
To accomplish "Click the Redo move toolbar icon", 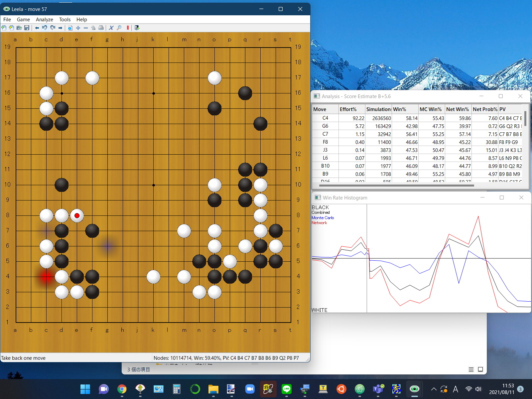I will click(53, 28).
